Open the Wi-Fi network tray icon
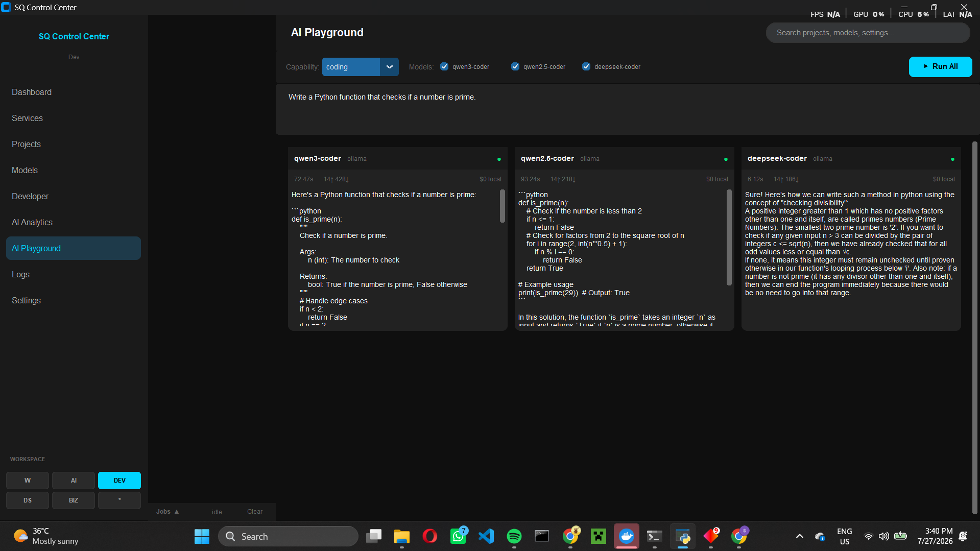The height and width of the screenshot is (551, 980). pyautogui.click(x=868, y=536)
